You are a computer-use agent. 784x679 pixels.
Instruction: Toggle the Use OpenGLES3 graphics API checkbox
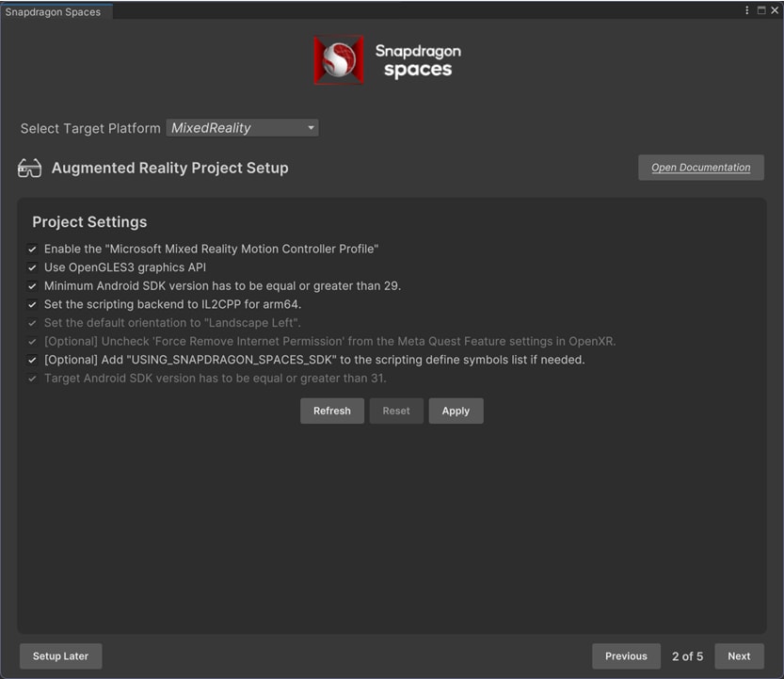(33, 267)
